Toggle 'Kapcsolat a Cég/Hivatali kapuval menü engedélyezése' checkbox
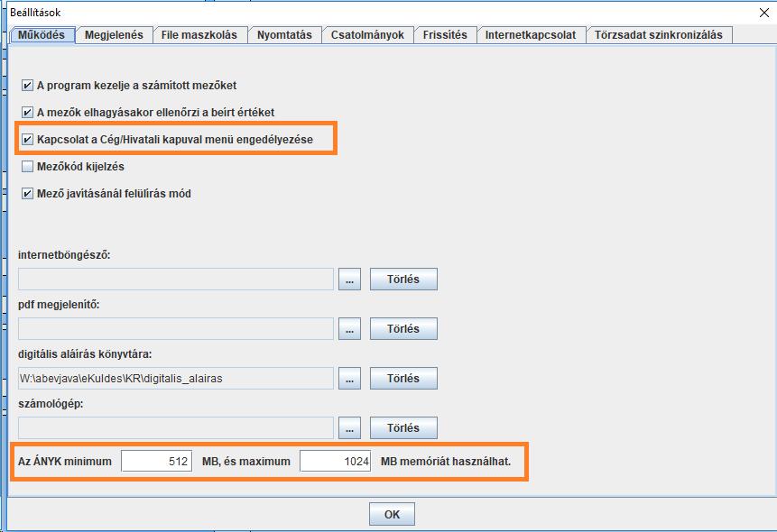The width and height of the screenshot is (777, 532). click(x=27, y=140)
